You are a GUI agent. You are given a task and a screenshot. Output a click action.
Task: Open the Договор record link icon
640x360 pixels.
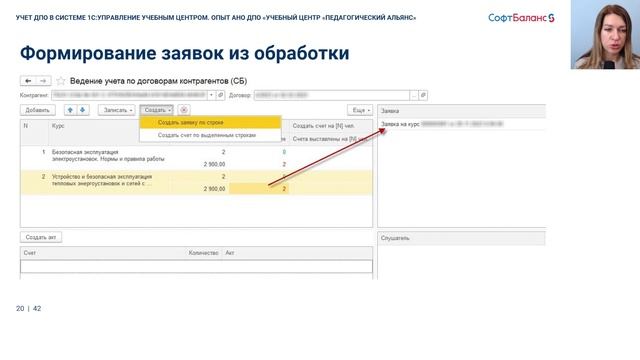[x=423, y=95]
